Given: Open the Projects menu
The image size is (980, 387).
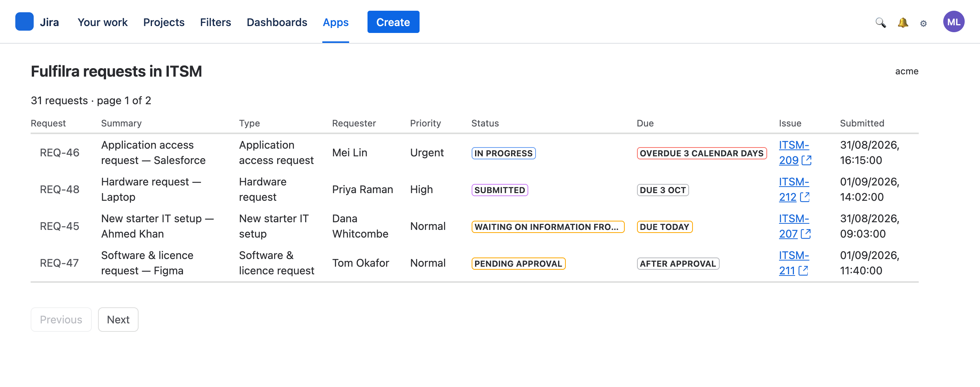Looking at the screenshot, I should [164, 22].
